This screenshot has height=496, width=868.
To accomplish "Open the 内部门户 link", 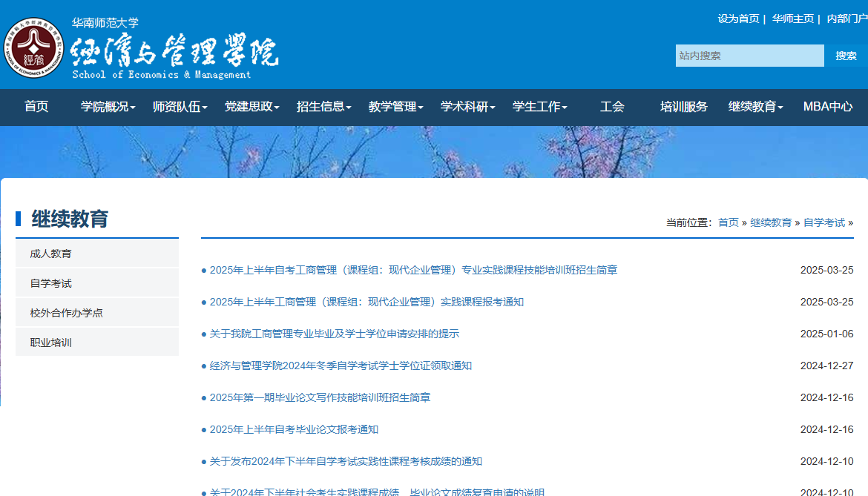I will tap(846, 18).
